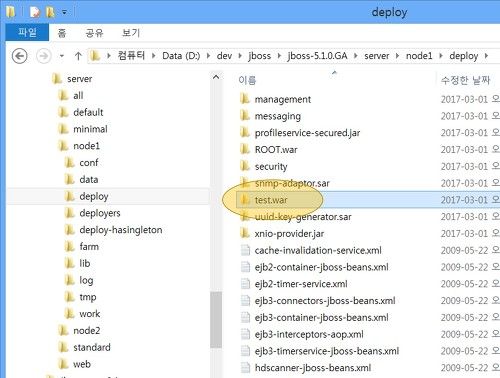This screenshot has height=378, width=500.
Task: Select the security folder icon
Action: click(245, 166)
